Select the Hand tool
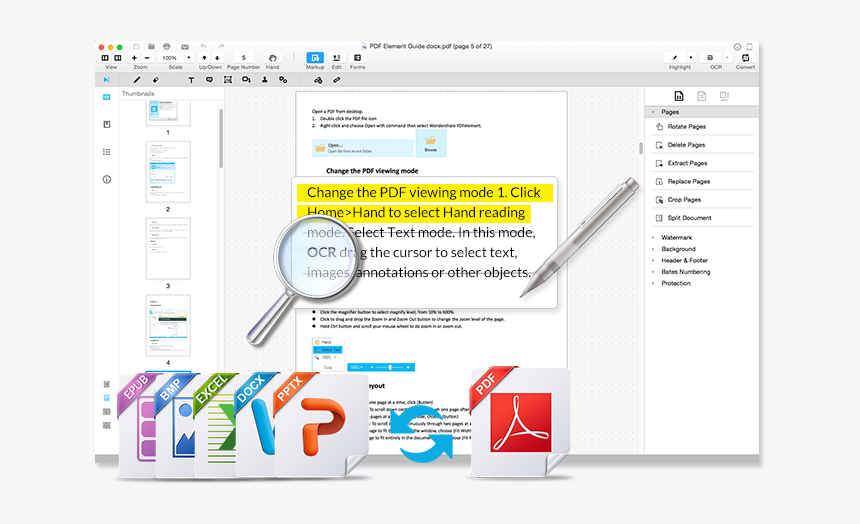This screenshot has height=524, width=860. (273, 58)
